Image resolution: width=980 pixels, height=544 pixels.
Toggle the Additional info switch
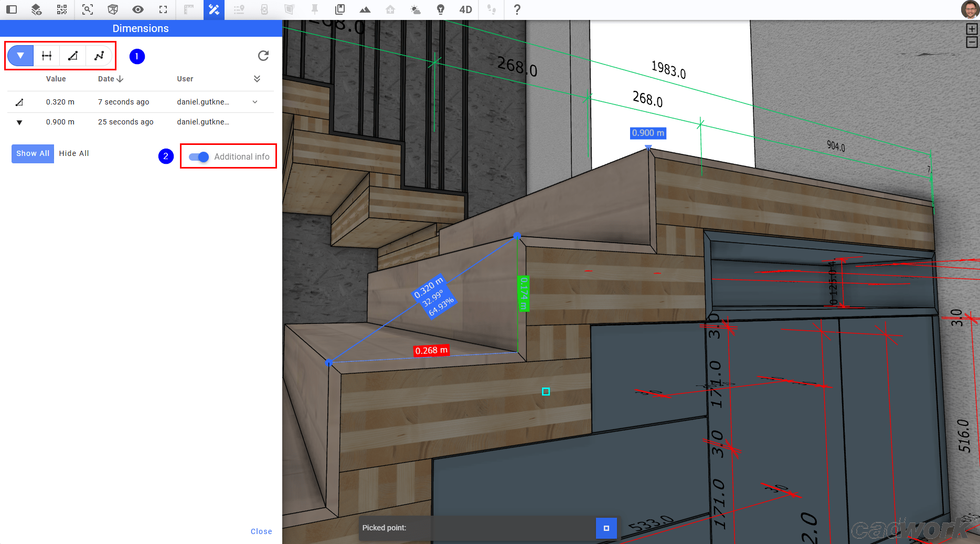pyautogui.click(x=198, y=156)
